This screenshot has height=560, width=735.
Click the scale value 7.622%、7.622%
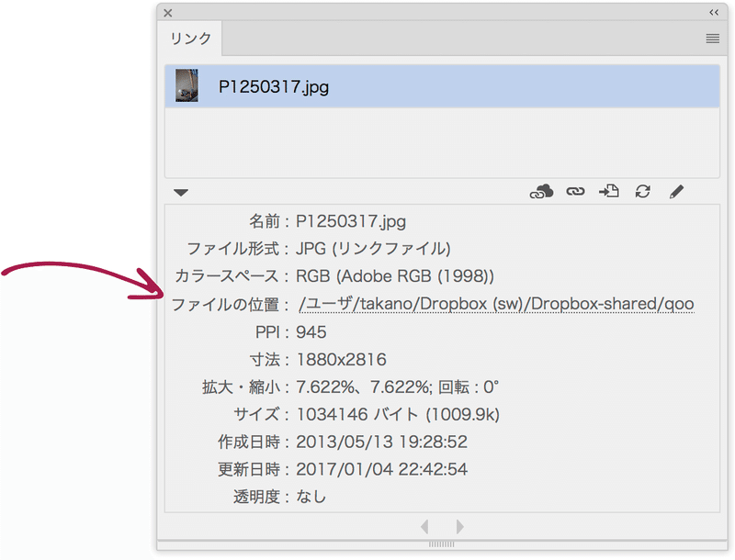364,387
